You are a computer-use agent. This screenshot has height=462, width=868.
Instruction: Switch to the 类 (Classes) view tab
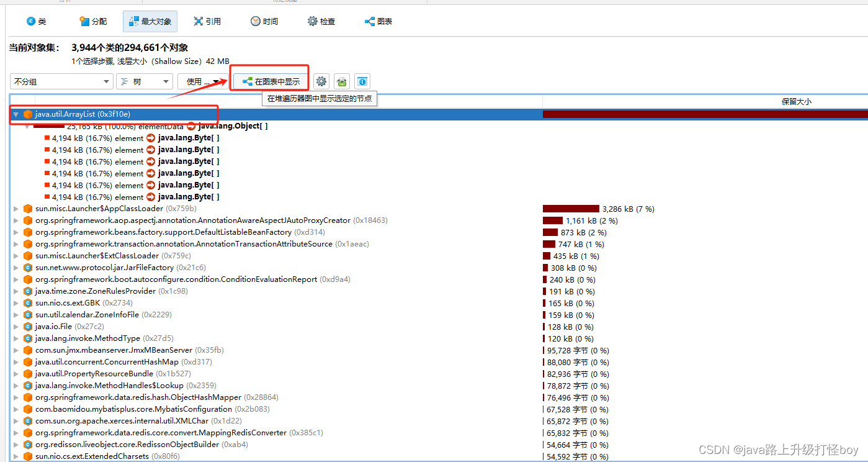pos(36,21)
